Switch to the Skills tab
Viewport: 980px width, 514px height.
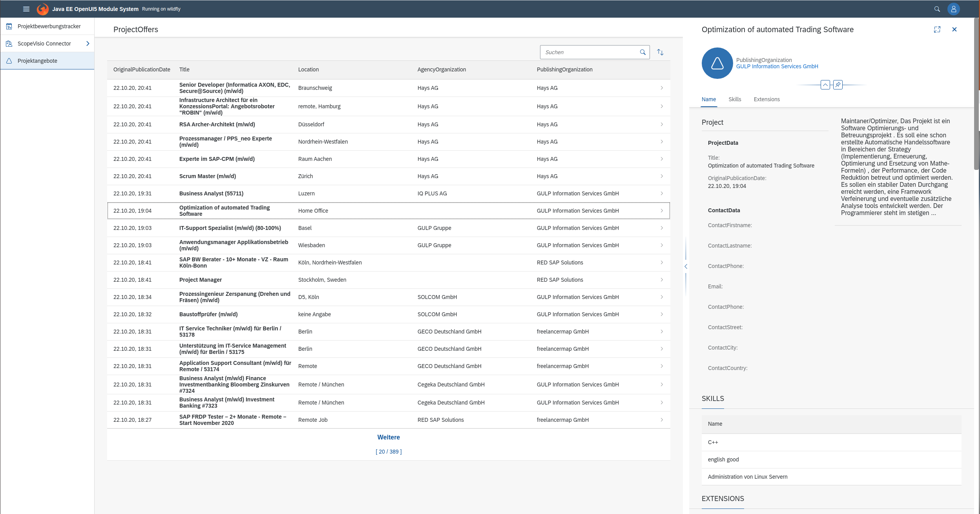click(734, 99)
